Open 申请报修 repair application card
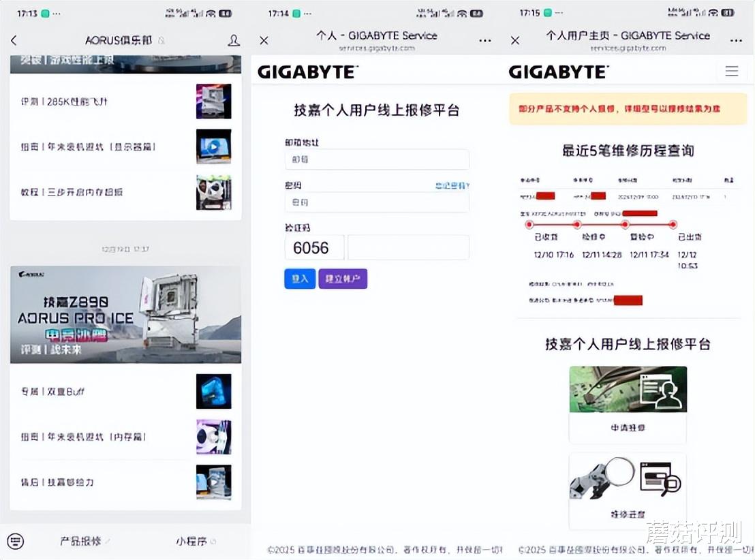Viewport: 755px width, 560px height. (628, 405)
